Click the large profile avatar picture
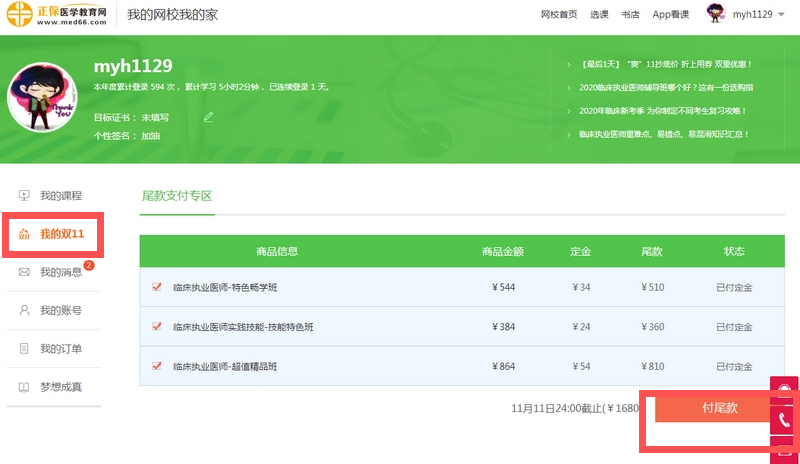 click(x=42, y=98)
